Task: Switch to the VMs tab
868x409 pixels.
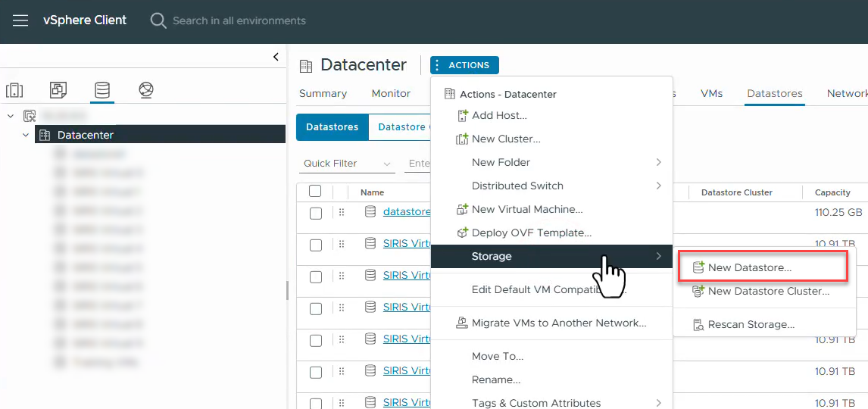Action: pos(711,93)
